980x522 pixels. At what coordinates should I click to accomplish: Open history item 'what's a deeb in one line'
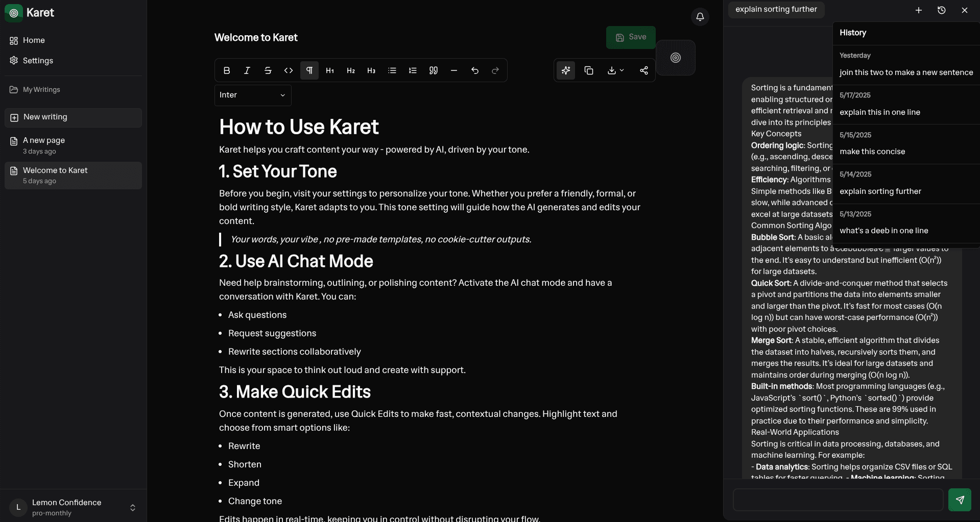click(906, 231)
